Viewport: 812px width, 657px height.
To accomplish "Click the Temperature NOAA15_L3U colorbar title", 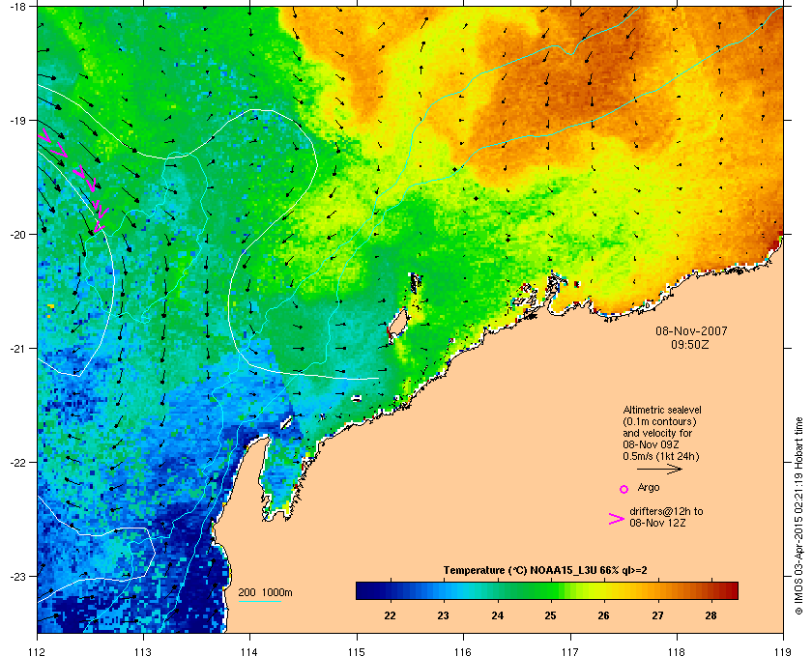I will tap(545, 571).
